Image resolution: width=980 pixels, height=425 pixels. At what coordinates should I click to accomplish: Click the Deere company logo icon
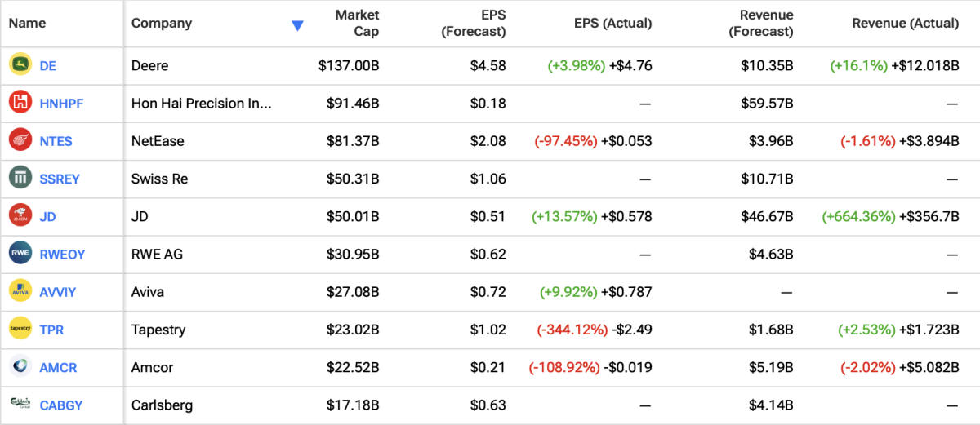(20, 65)
